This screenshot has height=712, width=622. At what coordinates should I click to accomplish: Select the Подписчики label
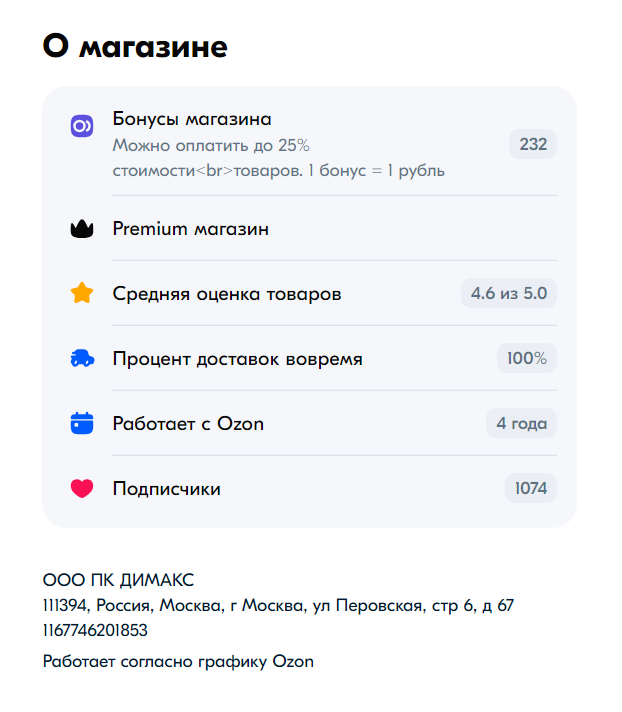166,489
